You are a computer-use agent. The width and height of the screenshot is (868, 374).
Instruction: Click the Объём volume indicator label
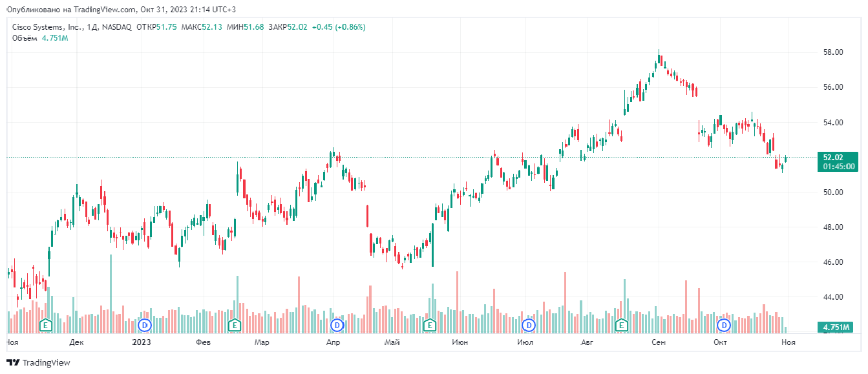[x=25, y=38]
